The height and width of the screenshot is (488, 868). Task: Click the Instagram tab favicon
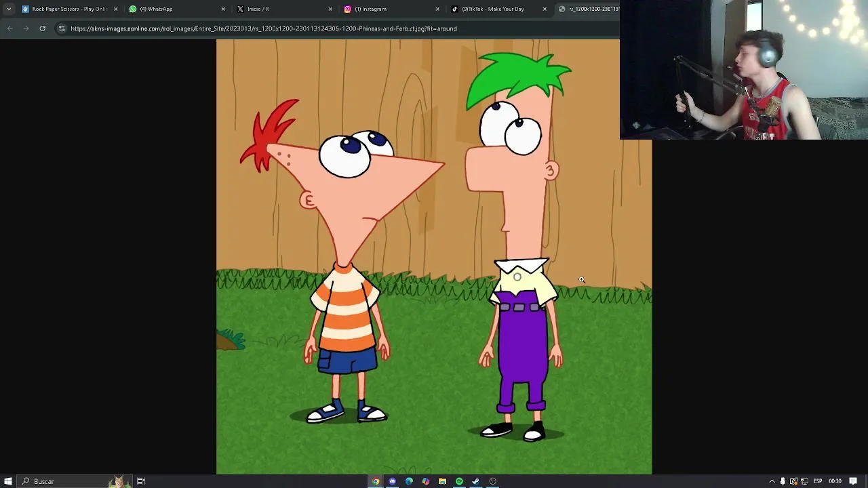click(347, 9)
